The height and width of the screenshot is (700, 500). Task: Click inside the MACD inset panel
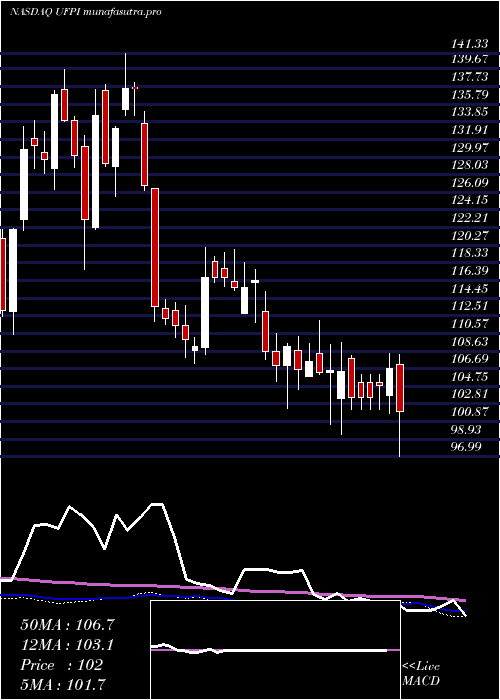tap(275, 650)
